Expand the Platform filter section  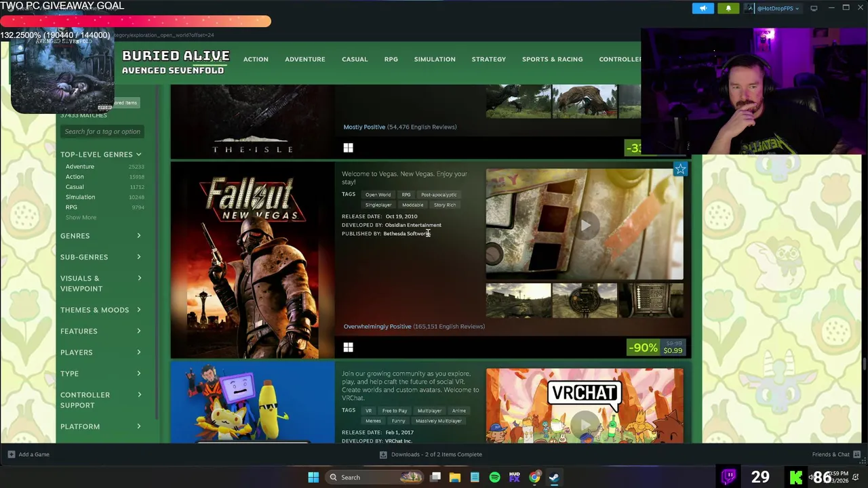click(x=100, y=426)
